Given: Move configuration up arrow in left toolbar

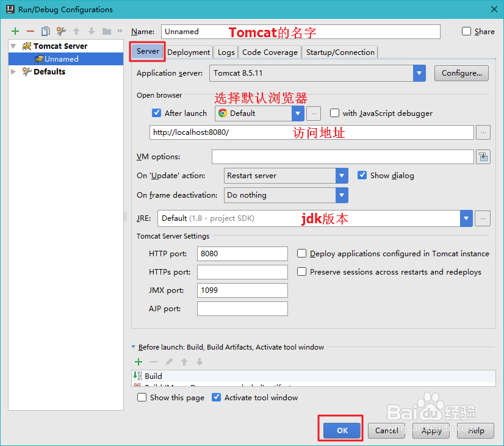Looking at the screenshot, I should point(76,31).
